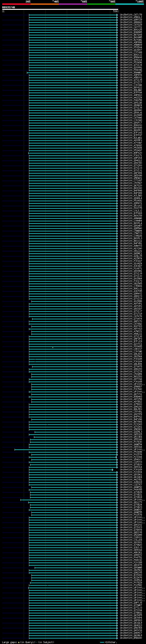Select hit UniRef100_Q61273

click(131, 502)
